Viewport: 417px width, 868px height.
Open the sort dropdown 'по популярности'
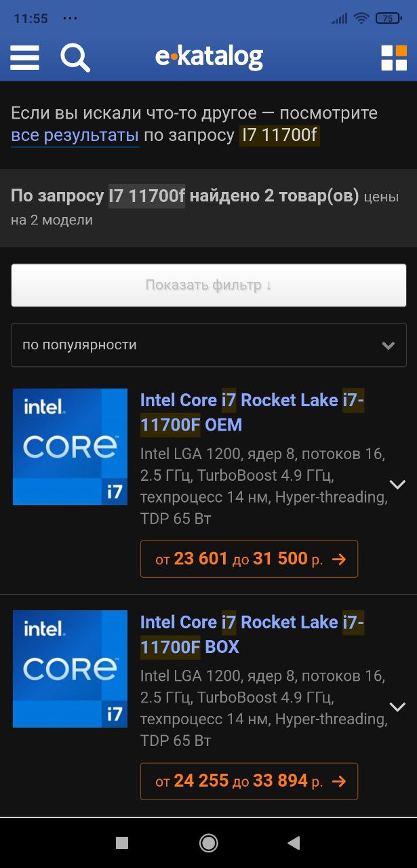point(209,345)
